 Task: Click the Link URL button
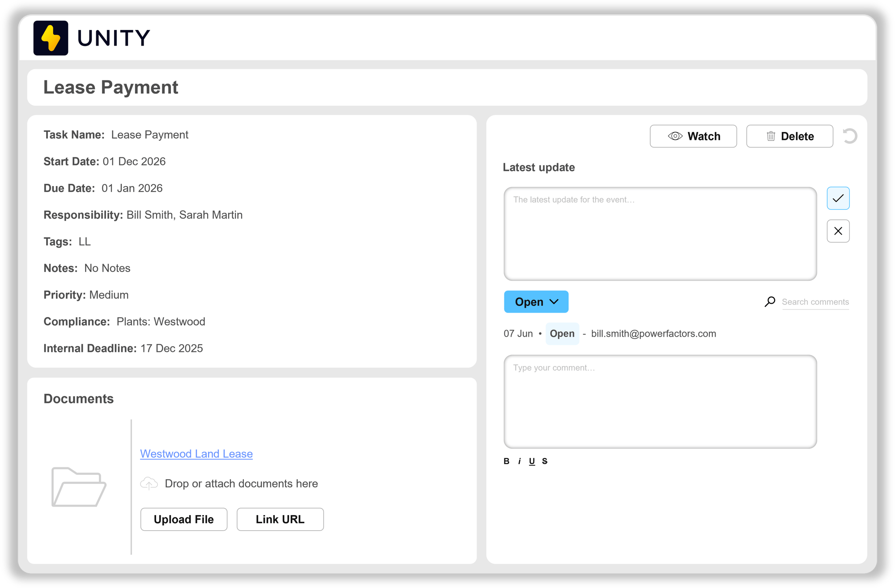pos(280,519)
